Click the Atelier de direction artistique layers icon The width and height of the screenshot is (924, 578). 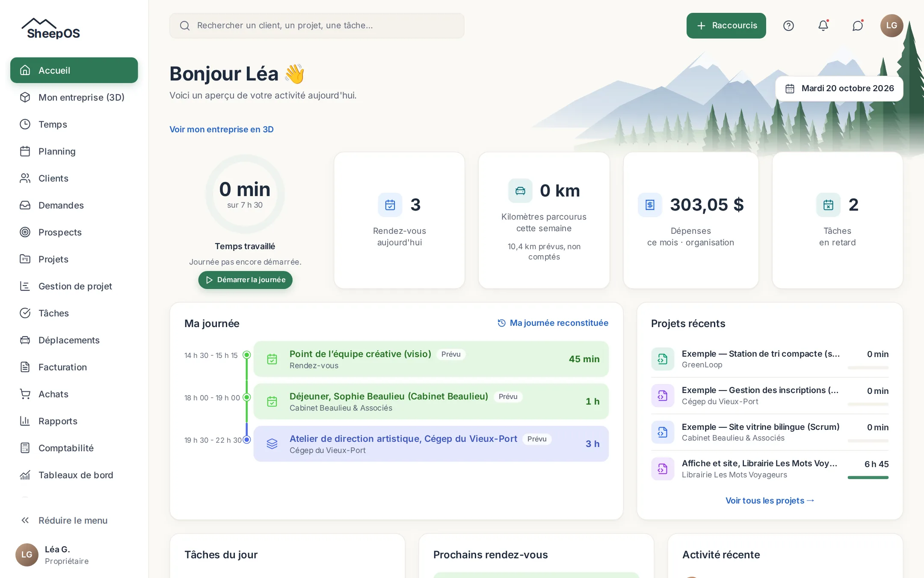click(x=272, y=444)
